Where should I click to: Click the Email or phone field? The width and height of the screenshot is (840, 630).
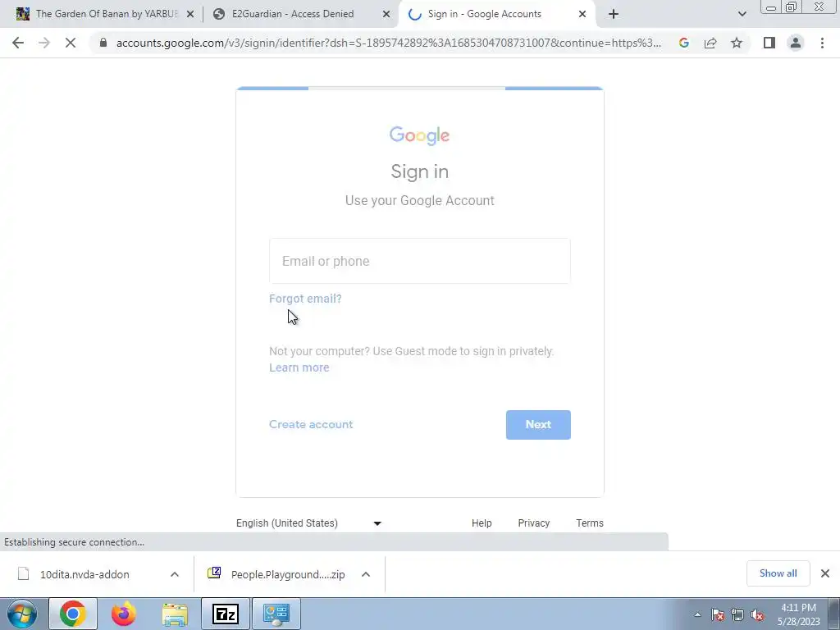pyautogui.click(x=419, y=261)
